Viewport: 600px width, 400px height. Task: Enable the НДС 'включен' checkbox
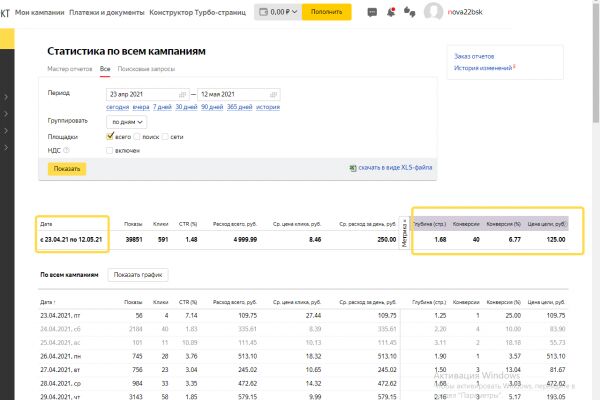109,150
